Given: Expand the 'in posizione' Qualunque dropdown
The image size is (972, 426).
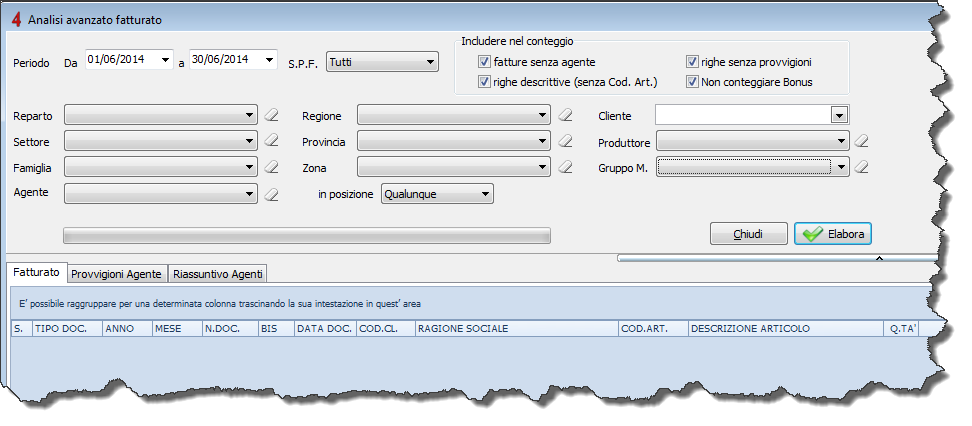Looking at the screenshot, I should [437, 194].
